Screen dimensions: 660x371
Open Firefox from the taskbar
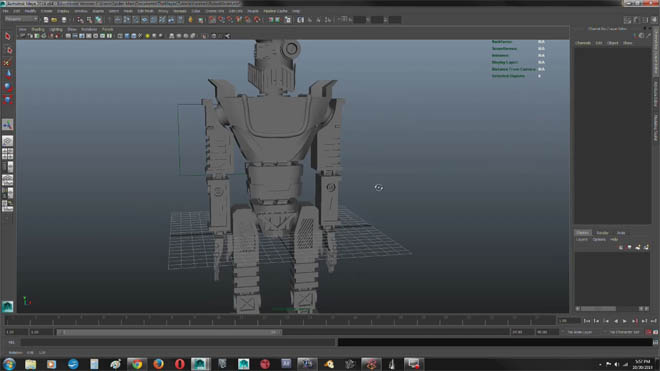(158, 364)
